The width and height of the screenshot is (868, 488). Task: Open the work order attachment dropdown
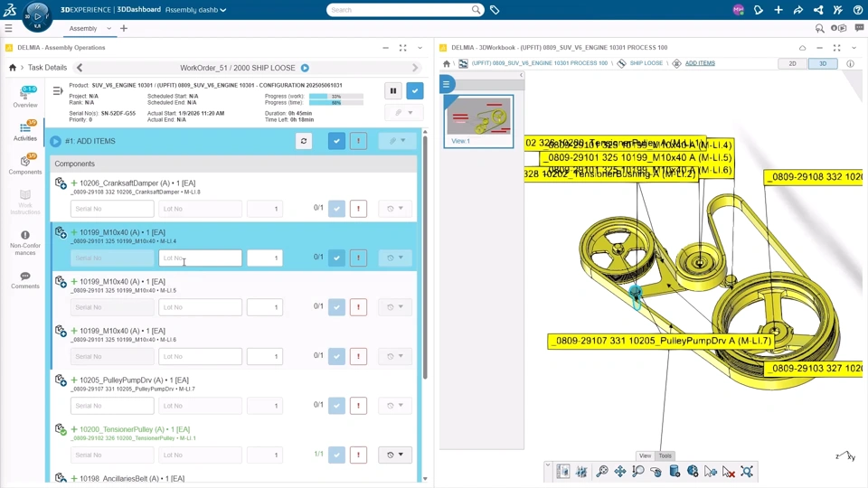[403, 113]
